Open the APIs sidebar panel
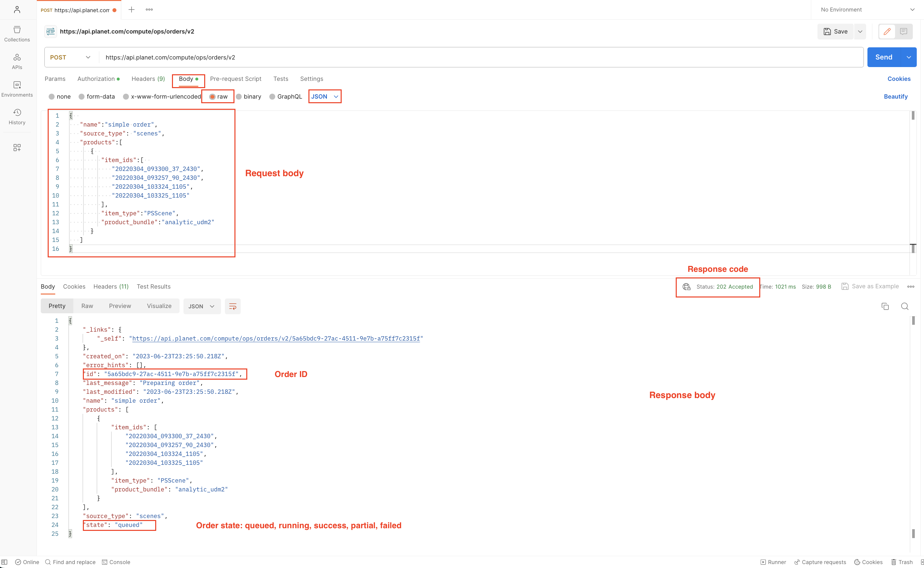The image size is (924, 568). [17, 61]
